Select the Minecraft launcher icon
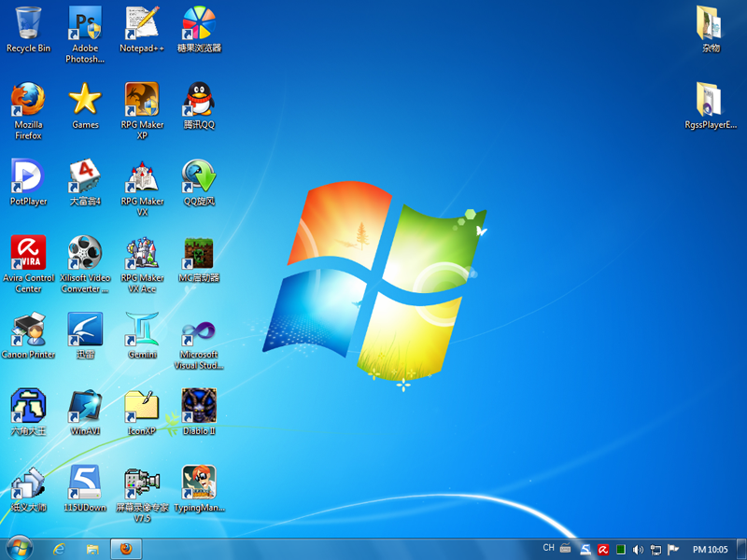The height and width of the screenshot is (560, 747). (199, 253)
